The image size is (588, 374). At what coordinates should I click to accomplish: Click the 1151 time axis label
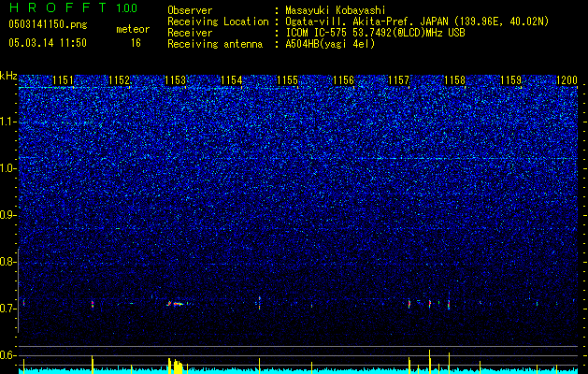[63, 80]
